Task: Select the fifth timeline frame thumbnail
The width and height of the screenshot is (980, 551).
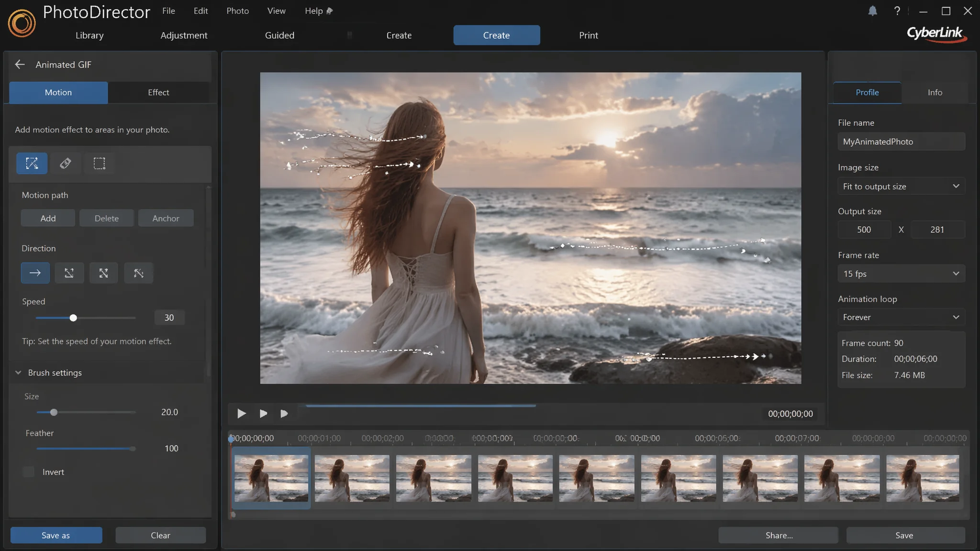Action: tap(597, 478)
